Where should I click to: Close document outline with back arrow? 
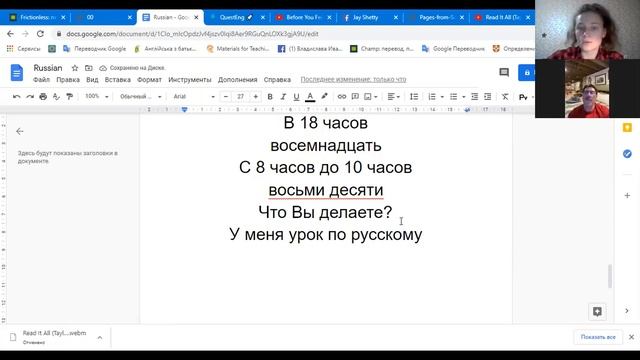20,131
